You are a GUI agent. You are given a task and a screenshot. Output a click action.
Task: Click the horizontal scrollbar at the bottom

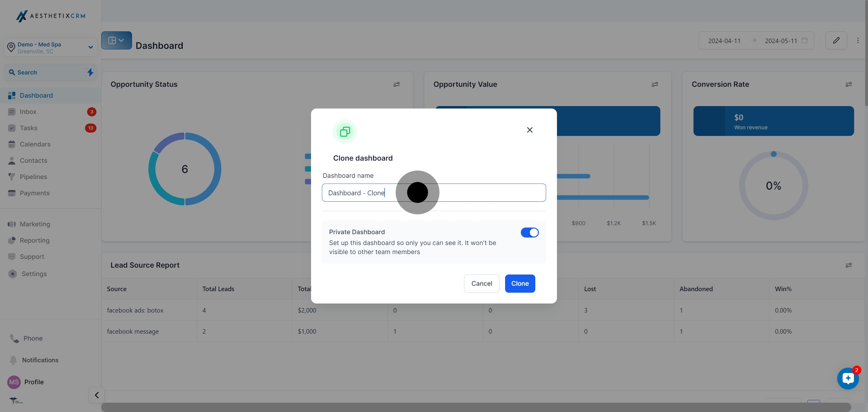pyautogui.click(x=476, y=407)
